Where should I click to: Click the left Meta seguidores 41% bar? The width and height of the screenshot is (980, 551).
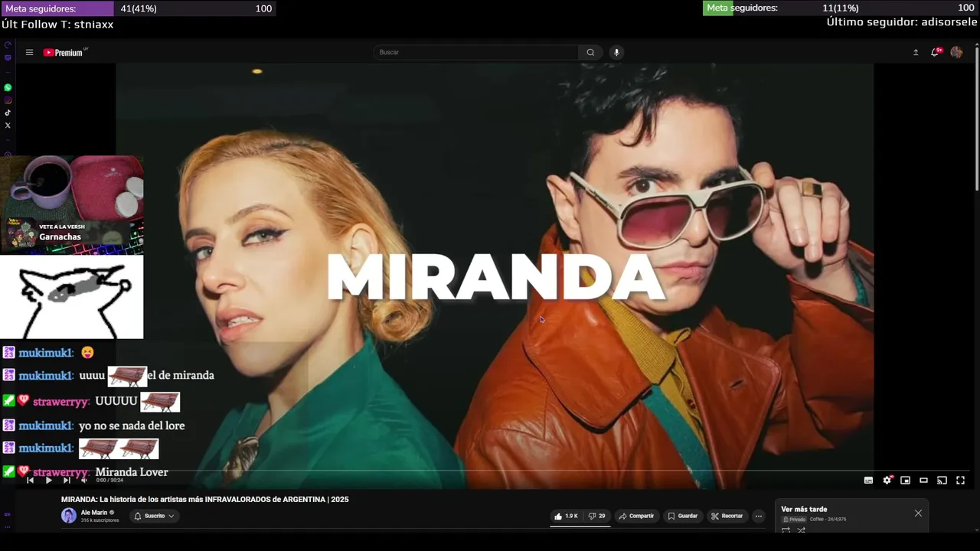[x=139, y=8]
